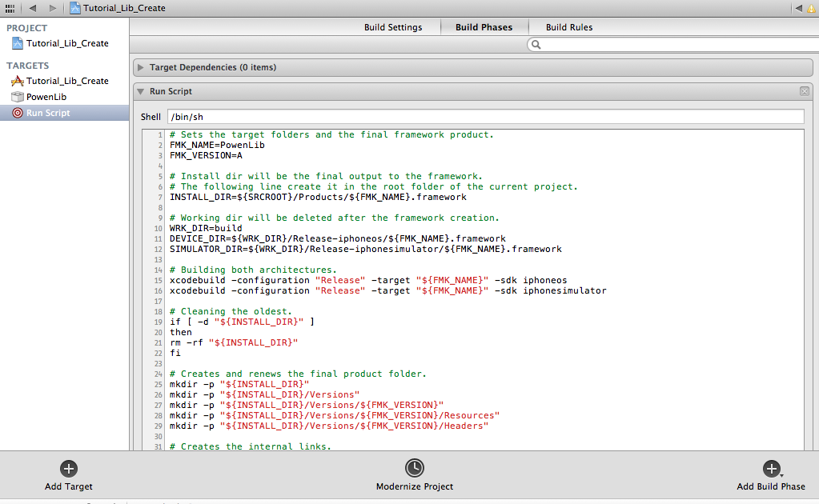
Task: Click the line 'mkdir -p "${INSTALL_DIR}"'
Action: pyautogui.click(x=239, y=385)
